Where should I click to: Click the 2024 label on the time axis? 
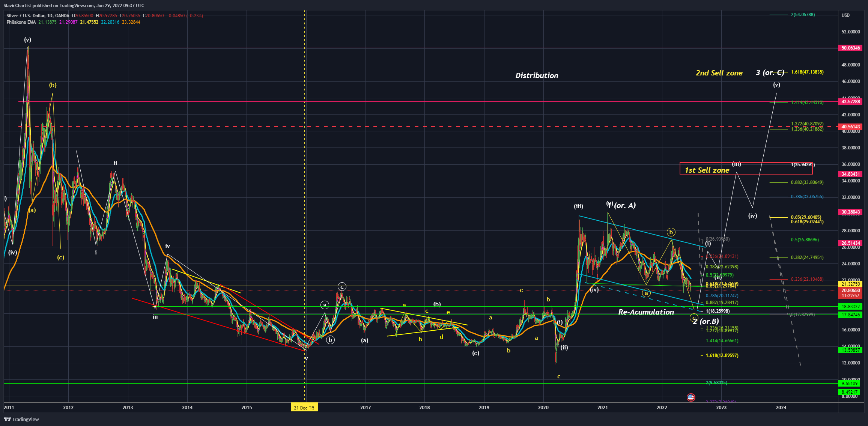pyautogui.click(x=781, y=408)
